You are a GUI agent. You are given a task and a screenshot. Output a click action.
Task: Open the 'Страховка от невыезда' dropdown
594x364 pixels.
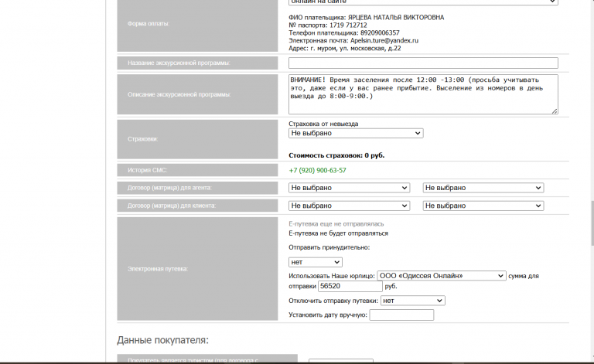click(356, 133)
